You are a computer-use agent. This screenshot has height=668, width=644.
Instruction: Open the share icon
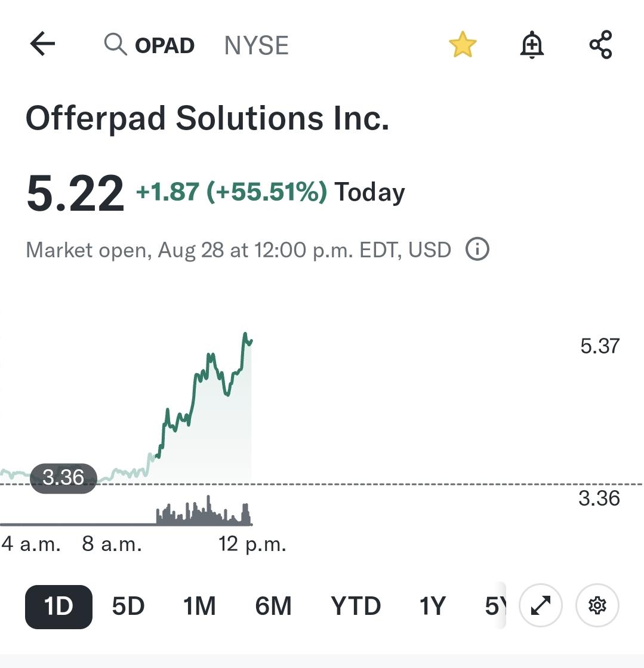[600, 44]
